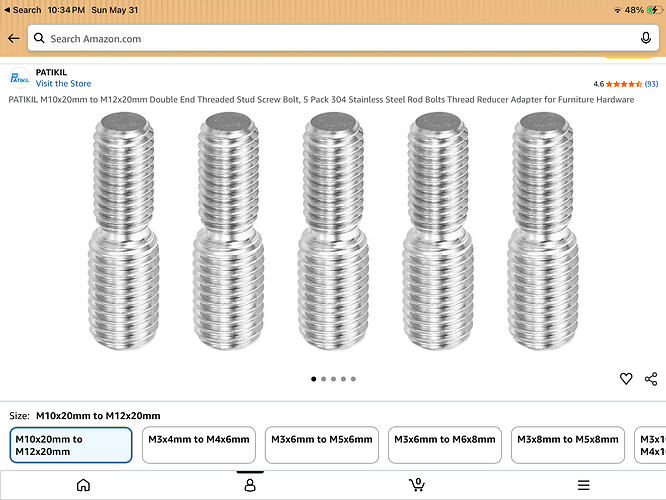Activate the voice search microphone
This screenshot has width=666, height=500.
(646, 38)
